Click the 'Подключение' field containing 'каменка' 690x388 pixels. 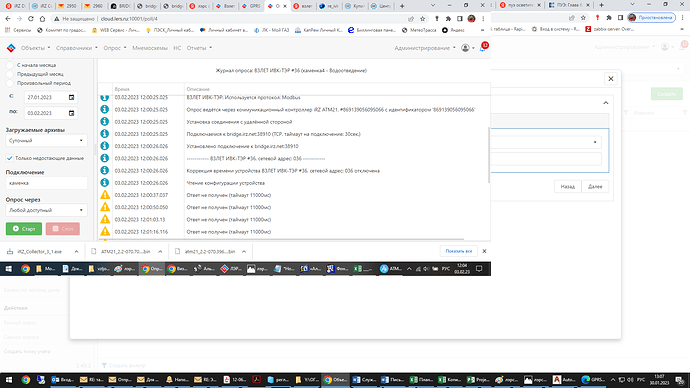click(46, 183)
